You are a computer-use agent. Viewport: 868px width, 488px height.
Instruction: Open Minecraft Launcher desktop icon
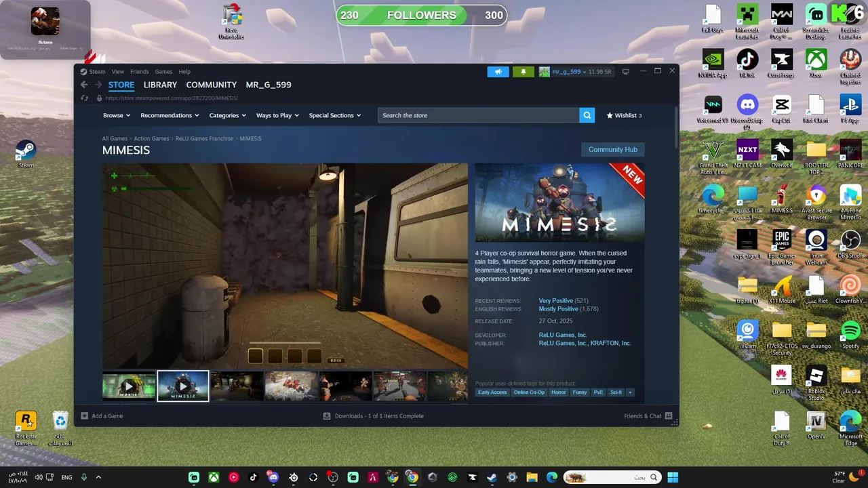click(x=747, y=22)
